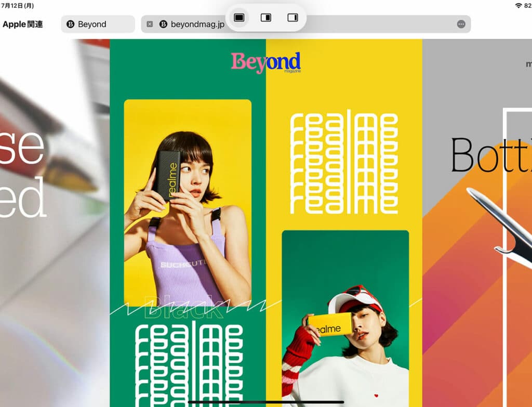Tap the date 7月12日(月) in status bar

(17, 5)
